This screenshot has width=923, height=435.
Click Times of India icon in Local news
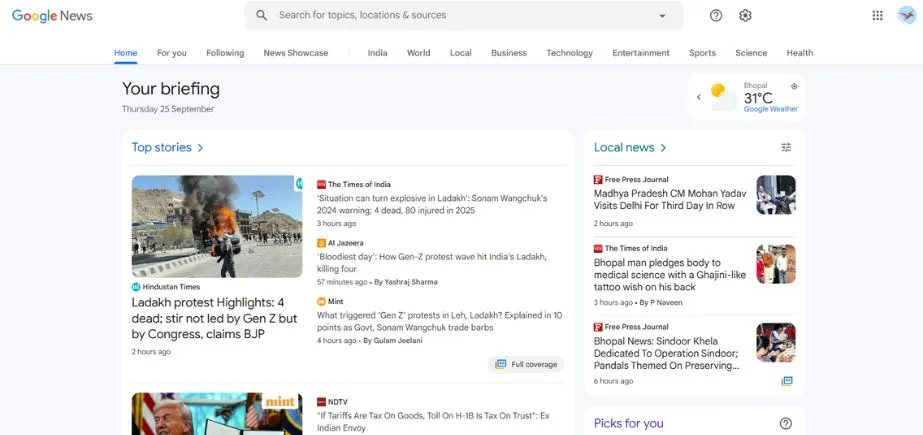click(x=598, y=248)
